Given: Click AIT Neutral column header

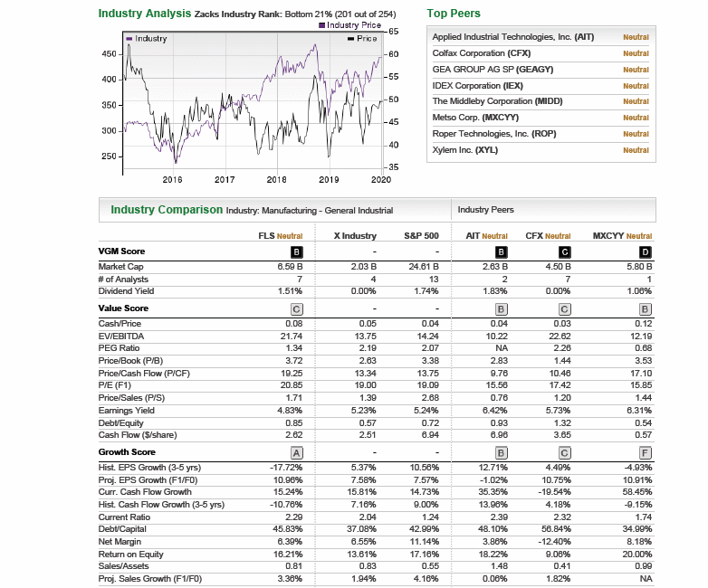Looking at the screenshot, I should pyautogui.click(x=486, y=236).
